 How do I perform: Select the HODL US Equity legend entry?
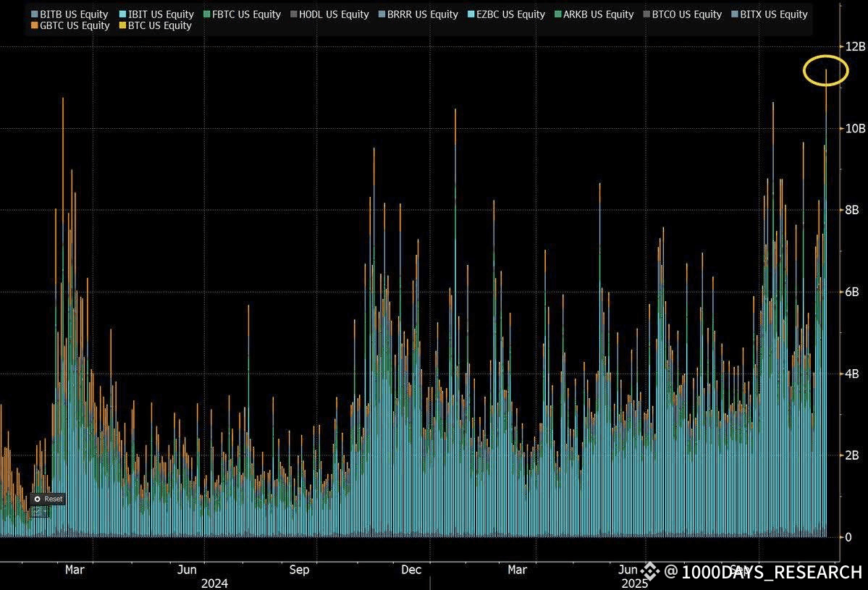[329, 14]
